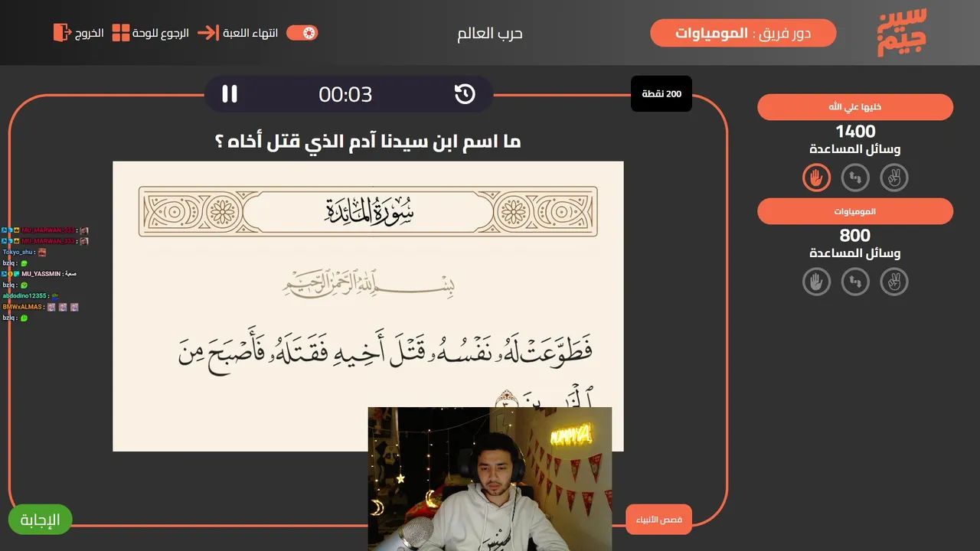Toggle the switch in the top bar
This screenshot has width=980, height=551.
coord(302,33)
